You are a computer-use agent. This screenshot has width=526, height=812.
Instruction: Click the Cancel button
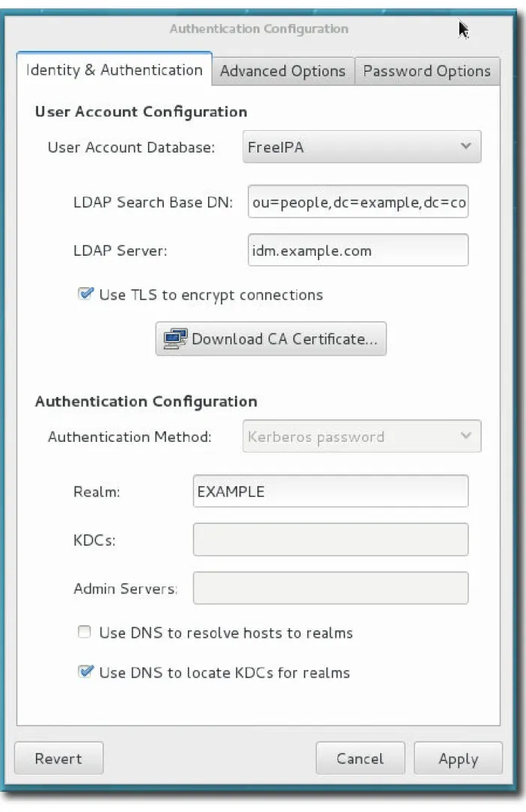(x=360, y=758)
